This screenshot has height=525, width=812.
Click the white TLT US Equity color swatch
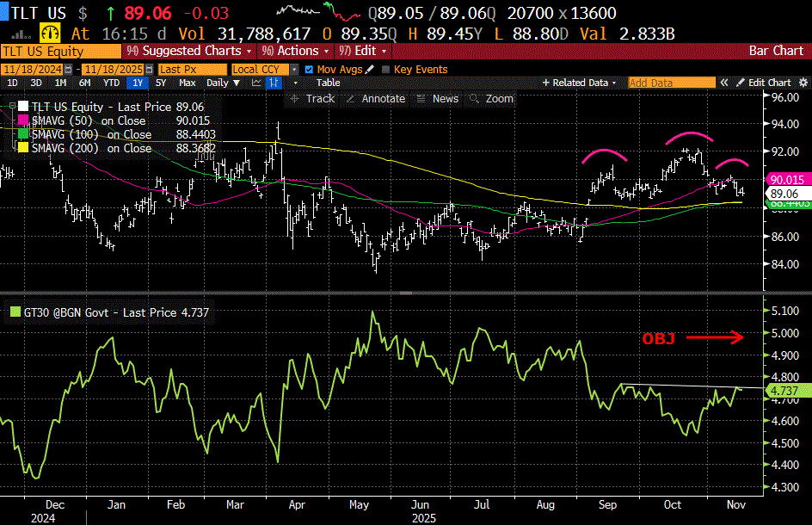[23, 107]
